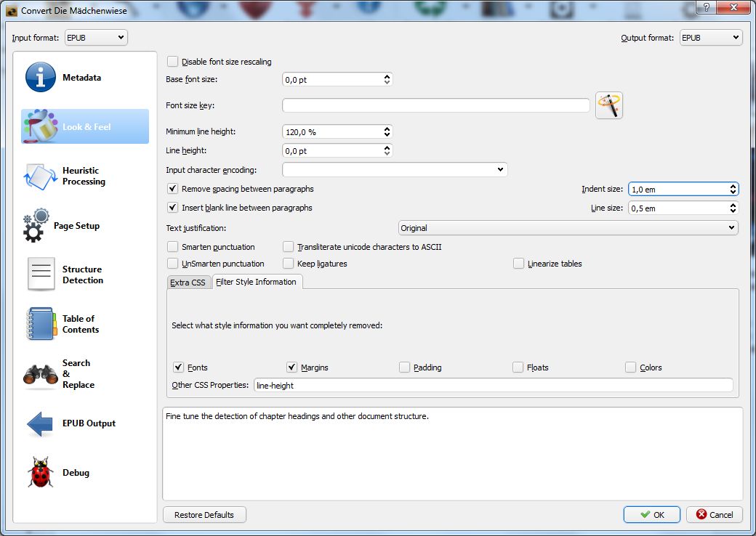Open the Input character encoding dropdown
The height and width of the screenshot is (536, 756).
click(395, 169)
